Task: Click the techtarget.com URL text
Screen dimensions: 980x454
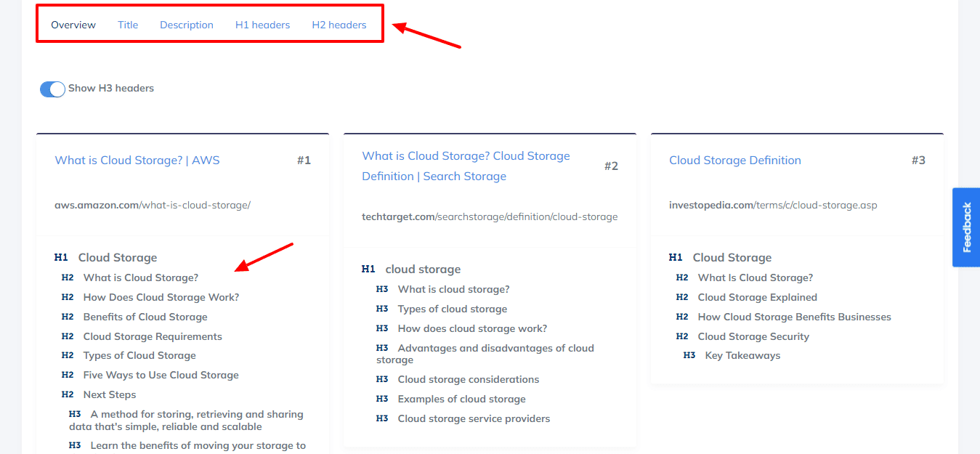Action: coord(490,216)
